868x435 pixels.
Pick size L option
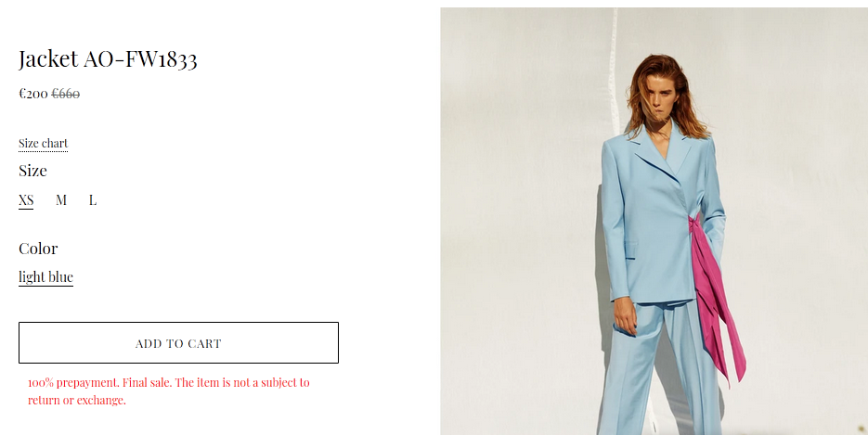click(x=93, y=200)
